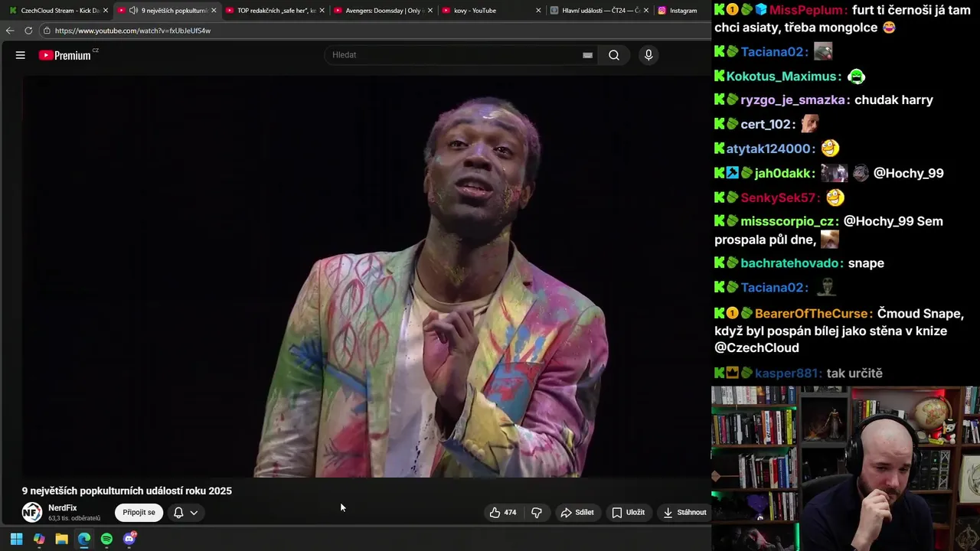The height and width of the screenshot is (551, 980).
Task: Open the NerdFix channel name link
Action: pyautogui.click(x=63, y=507)
